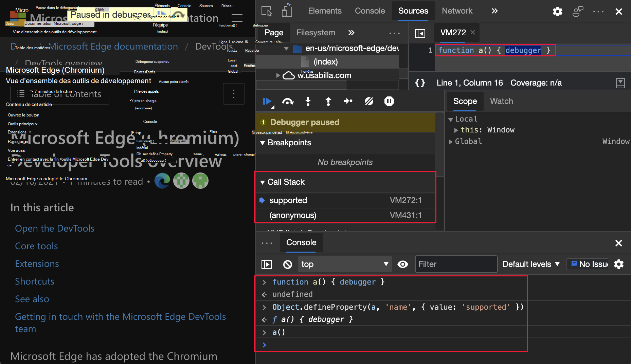Image resolution: width=631 pixels, height=364 pixels.
Task: Clear the console output
Action: point(288,264)
